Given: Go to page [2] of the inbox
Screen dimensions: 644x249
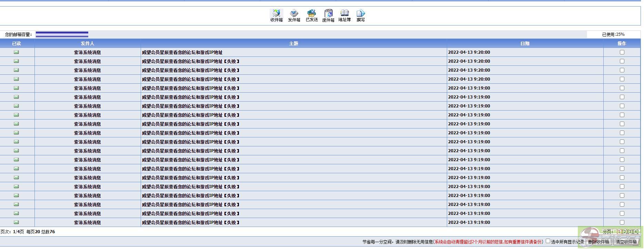Looking at the screenshot, I should (625, 232).
